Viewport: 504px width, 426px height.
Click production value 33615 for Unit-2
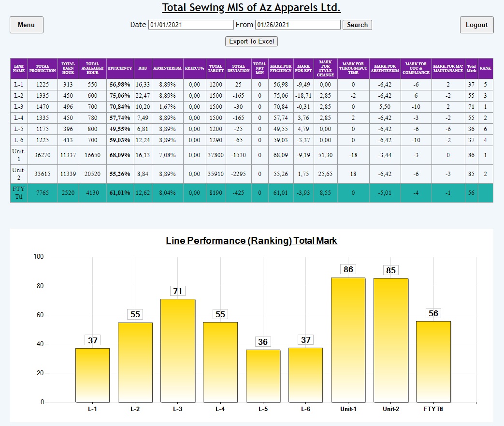(43, 174)
